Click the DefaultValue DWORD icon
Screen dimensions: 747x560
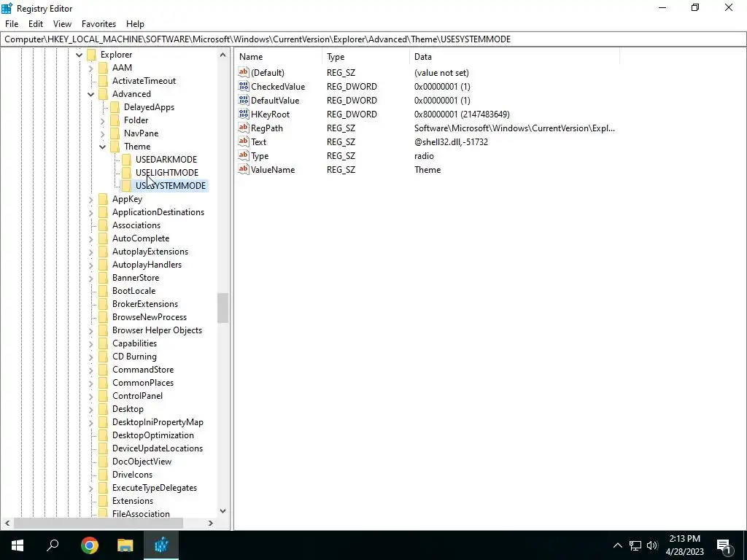point(244,100)
